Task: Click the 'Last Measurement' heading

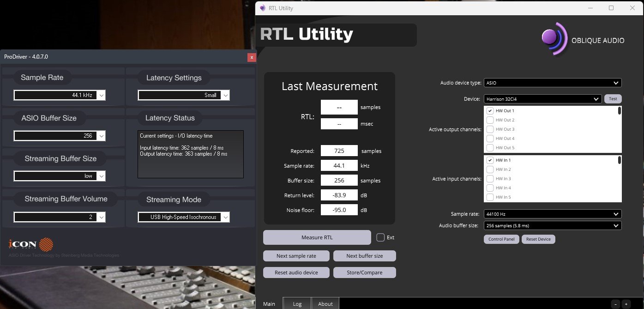Action: click(x=330, y=86)
